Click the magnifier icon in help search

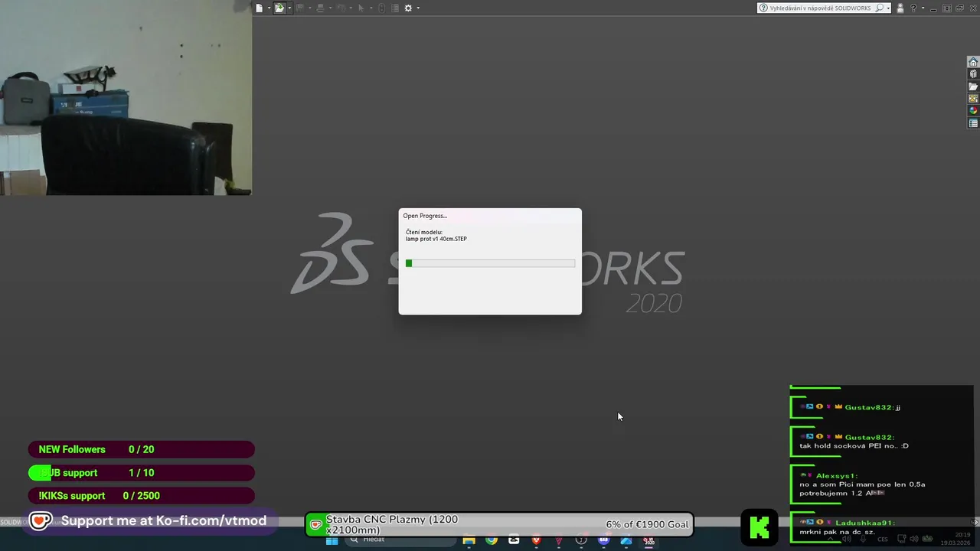[x=880, y=8]
